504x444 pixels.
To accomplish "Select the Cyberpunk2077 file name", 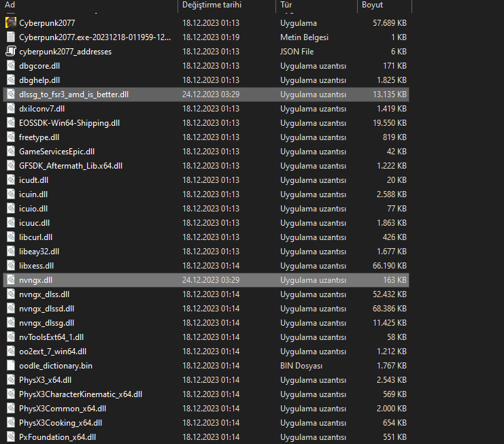I will tap(47, 23).
